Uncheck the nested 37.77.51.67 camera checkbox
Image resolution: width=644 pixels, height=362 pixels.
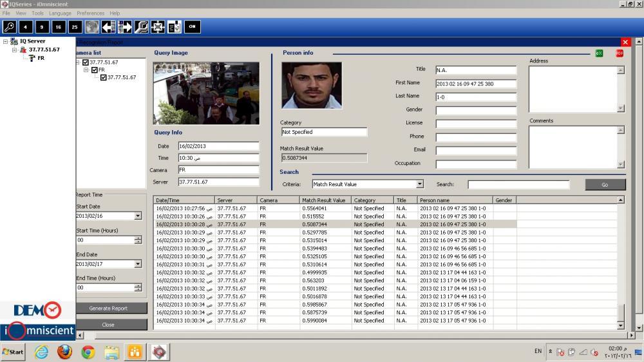pos(104,77)
